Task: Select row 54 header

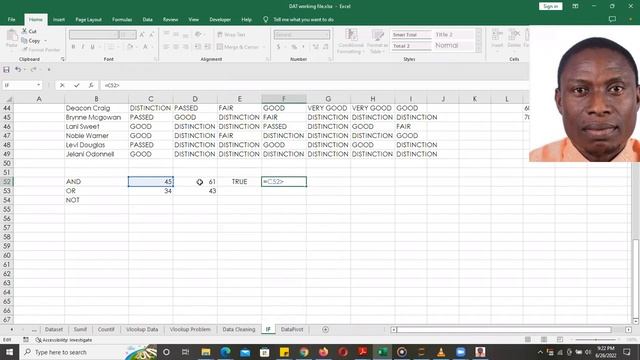Action: pyautogui.click(x=7, y=200)
